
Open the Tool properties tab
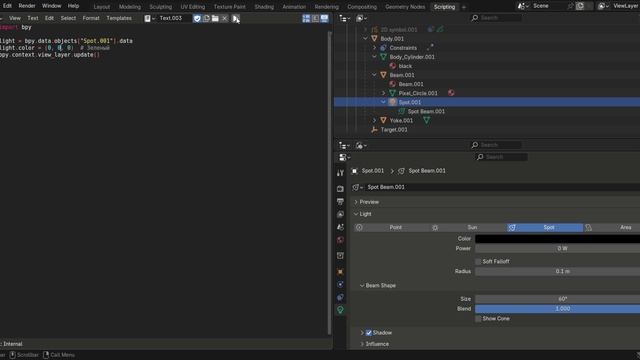click(x=340, y=173)
